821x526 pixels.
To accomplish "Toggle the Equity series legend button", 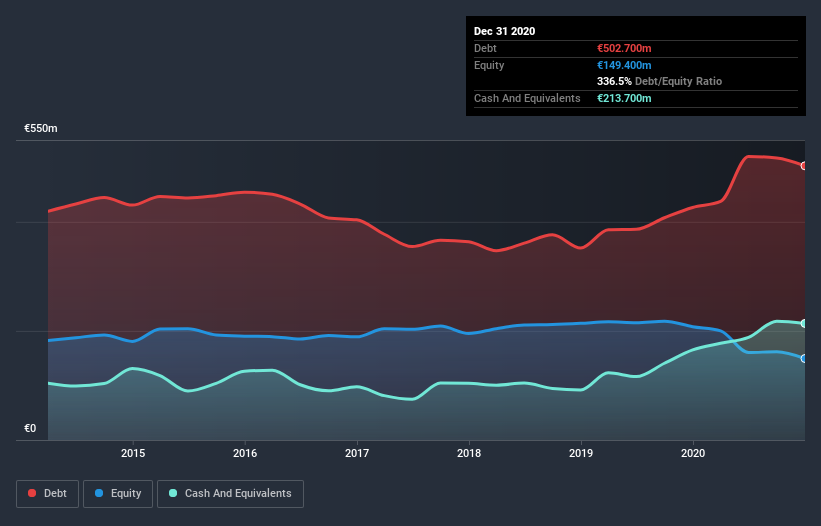I will (x=118, y=494).
